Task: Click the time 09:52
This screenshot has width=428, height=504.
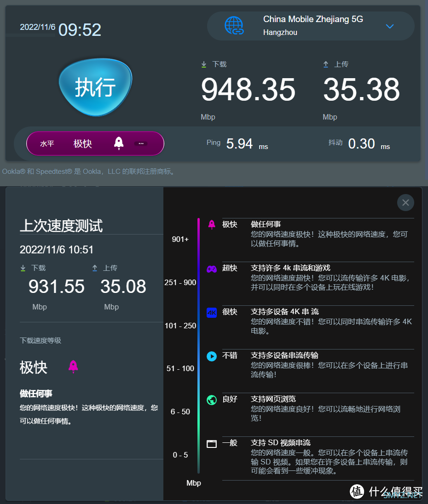Action: click(80, 30)
